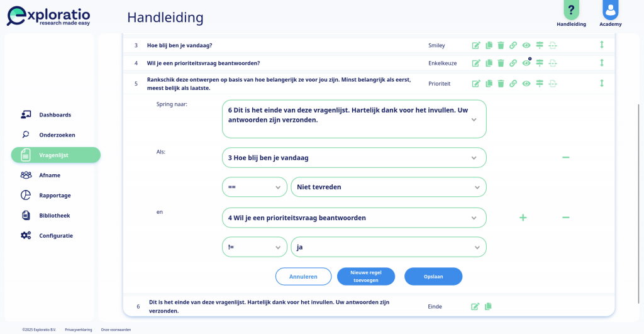644x334 pixels.
Task: Expand the 'Spring naar' question dropdown
Action: click(x=354, y=119)
